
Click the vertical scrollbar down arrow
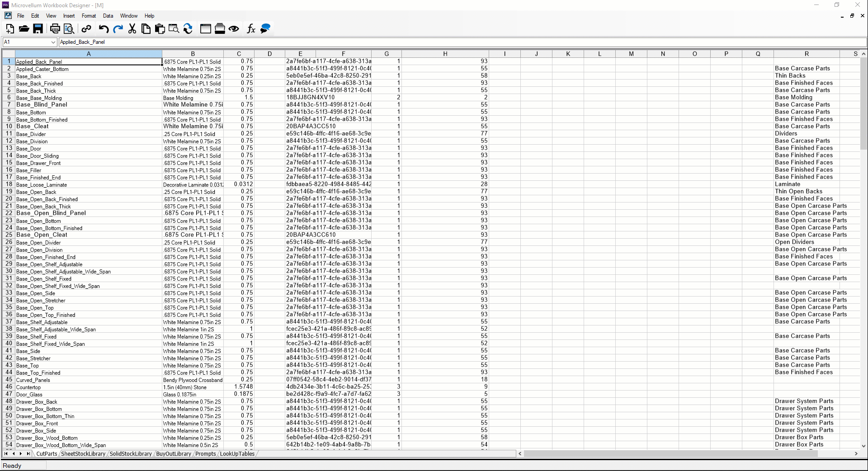tap(863, 446)
